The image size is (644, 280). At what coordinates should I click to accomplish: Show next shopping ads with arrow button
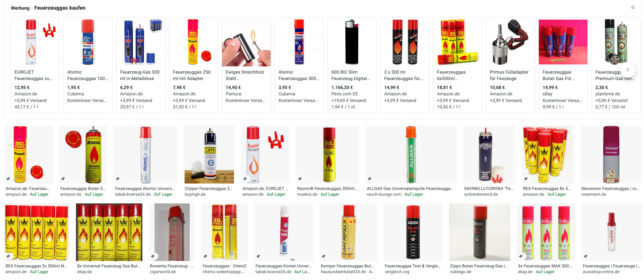[x=628, y=70]
